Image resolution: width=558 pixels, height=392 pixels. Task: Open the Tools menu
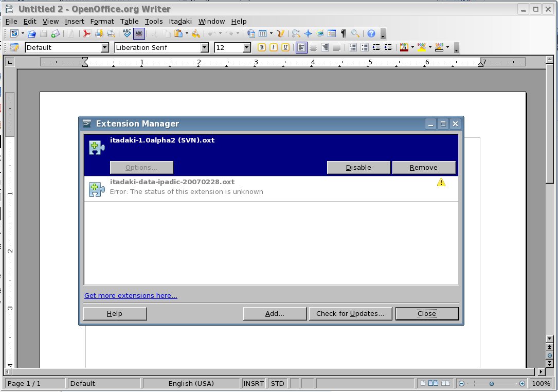tap(153, 21)
